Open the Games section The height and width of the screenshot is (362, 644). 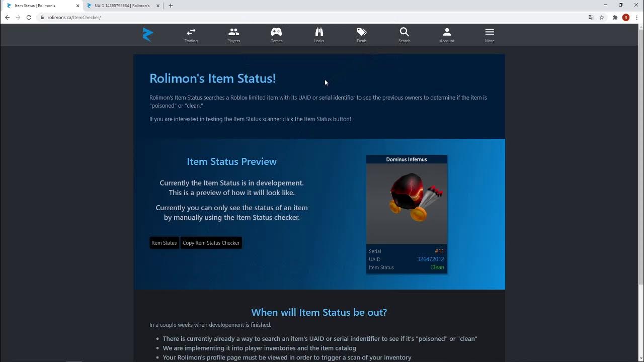[x=276, y=35]
